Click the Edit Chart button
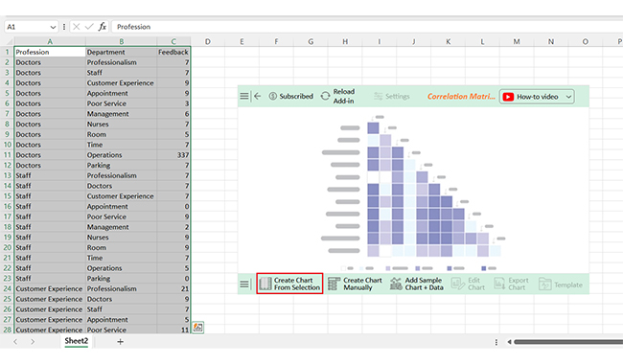This screenshot has width=623, height=364. pos(468,284)
